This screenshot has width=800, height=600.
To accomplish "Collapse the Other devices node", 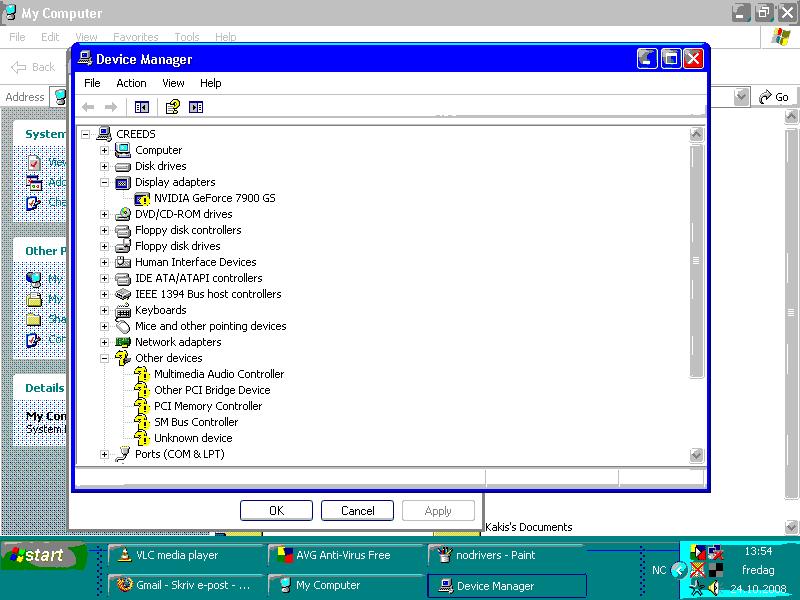I will 104,358.
